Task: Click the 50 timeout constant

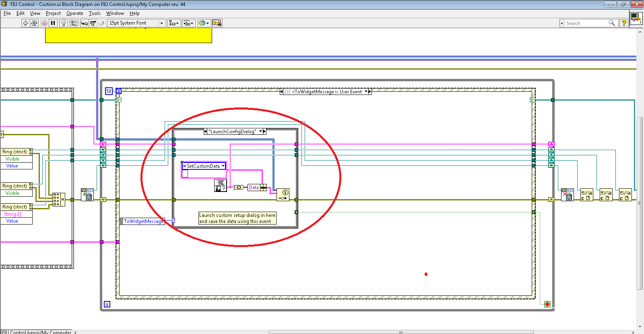Action: click(109, 91)
